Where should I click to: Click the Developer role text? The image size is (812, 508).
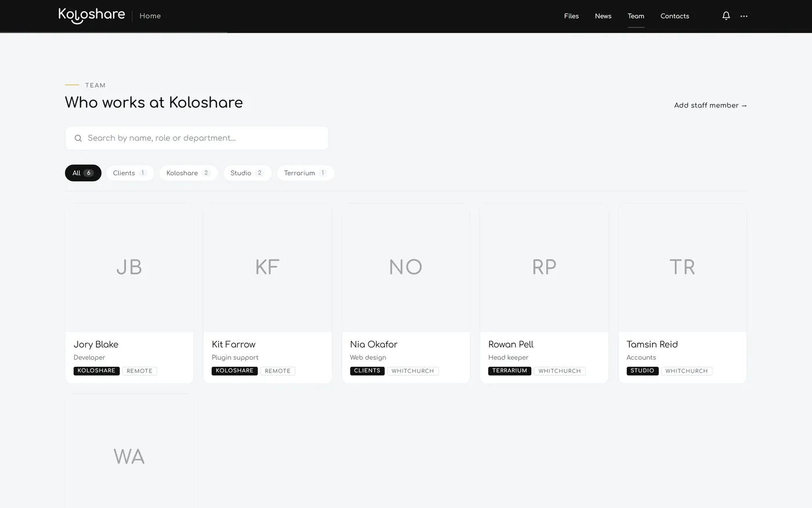click(x=89, y=358)
